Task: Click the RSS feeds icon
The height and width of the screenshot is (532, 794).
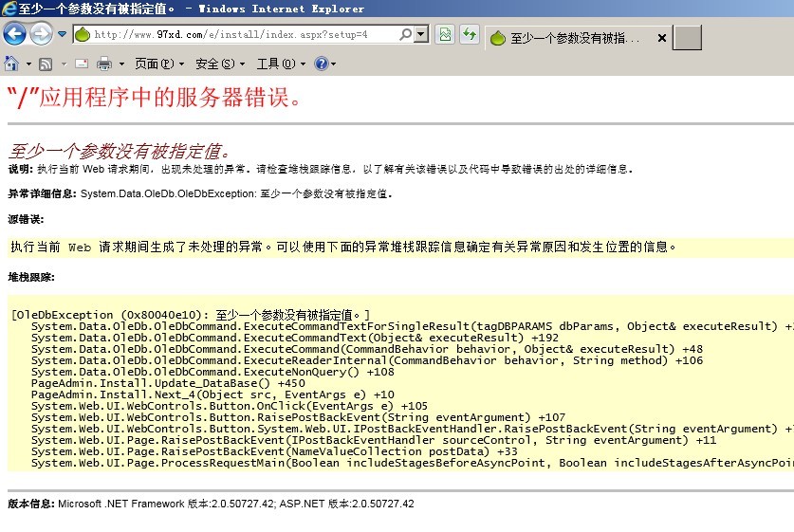Action: point(45,64)
